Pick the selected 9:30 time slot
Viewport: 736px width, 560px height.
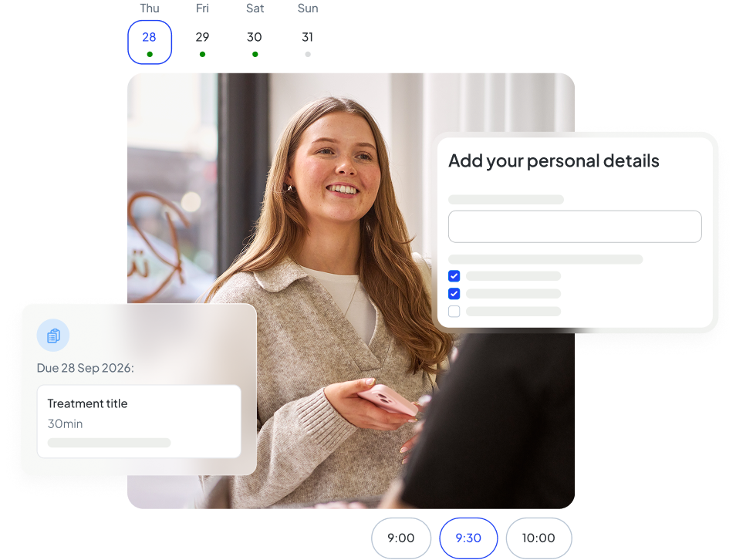tap(468, 538)
